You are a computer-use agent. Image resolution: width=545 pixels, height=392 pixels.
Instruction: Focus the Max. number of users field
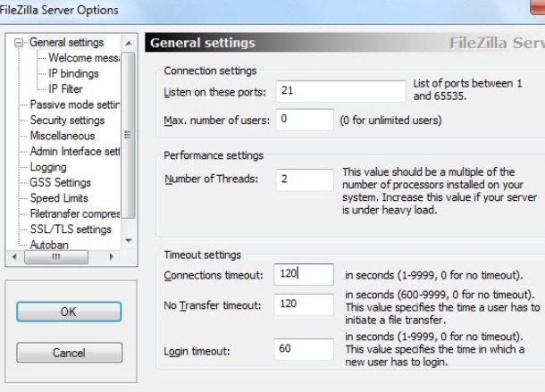[305, 119]
